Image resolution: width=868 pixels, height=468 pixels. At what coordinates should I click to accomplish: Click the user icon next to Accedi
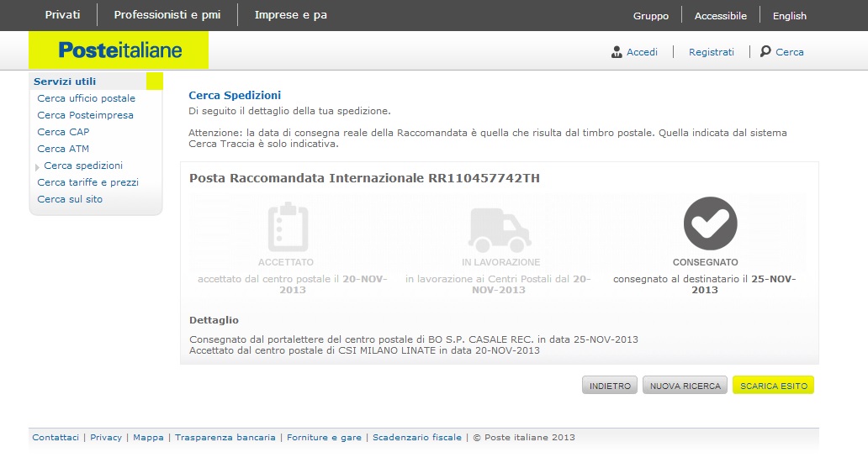[x=617, y=52]
